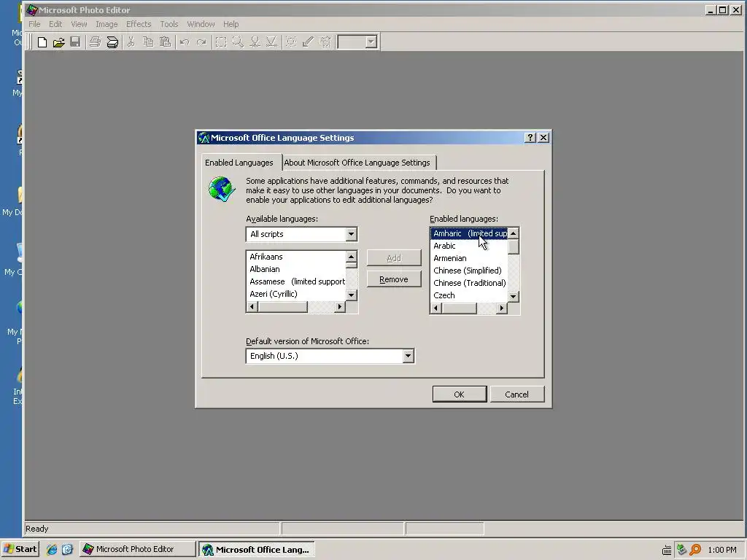Open the Tools menu in Photo Editor
Screen dimensions: 747x560
point(169,24)
